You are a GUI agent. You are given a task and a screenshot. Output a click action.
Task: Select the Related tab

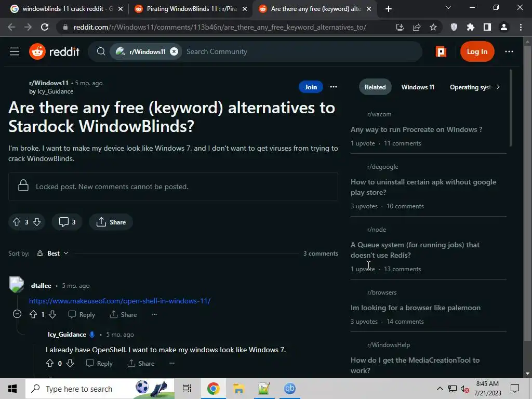click(x=375, y=87)
